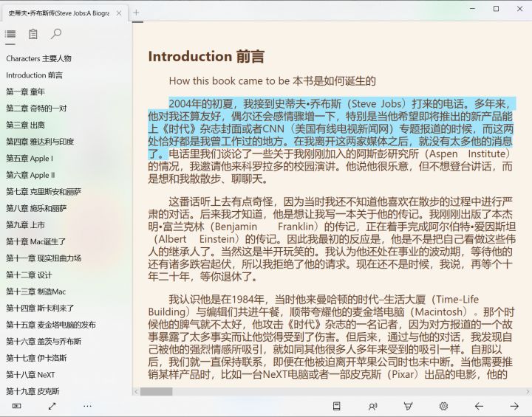Go to 第十章 Mac诞生了
The height and width of the screenshot is (417, 532).
pyautogui.click(x=36, y=241)
